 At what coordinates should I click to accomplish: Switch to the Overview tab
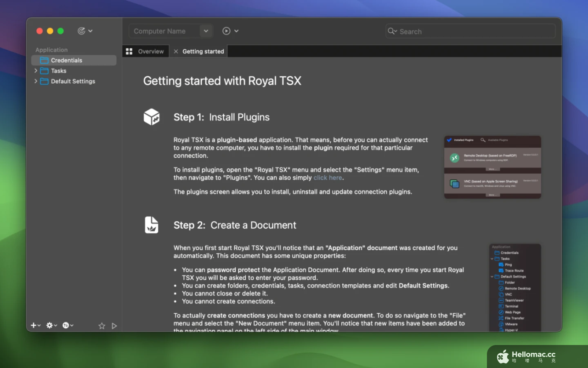click(145, 52)
